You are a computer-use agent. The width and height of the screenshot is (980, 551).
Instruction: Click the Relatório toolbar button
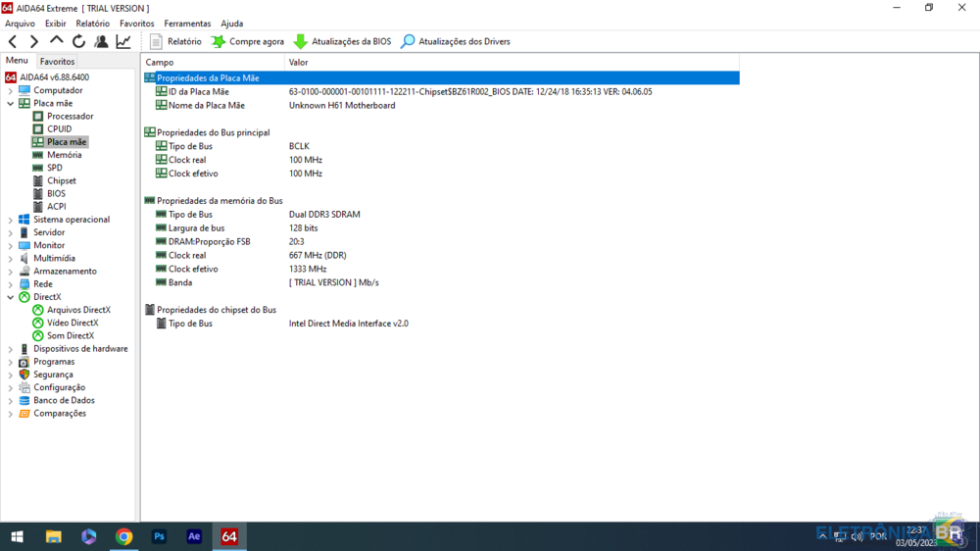tap(175, 41)
